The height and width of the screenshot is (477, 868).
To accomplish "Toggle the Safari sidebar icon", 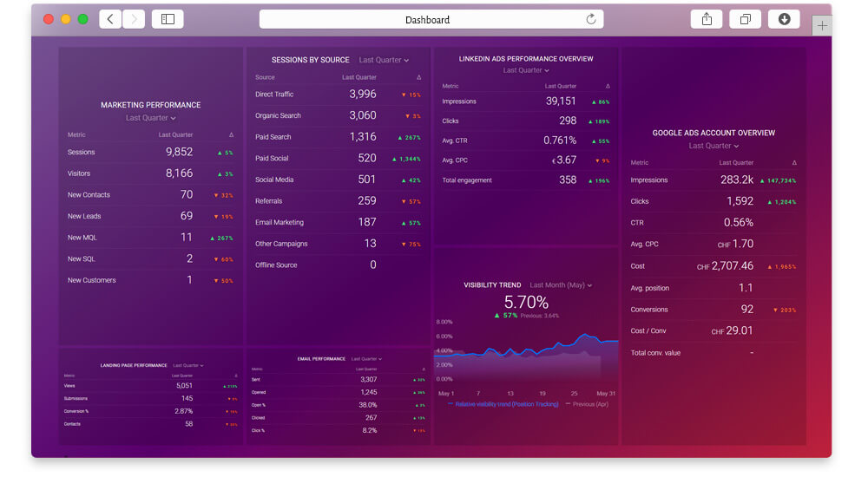I will tap(168, 19).
